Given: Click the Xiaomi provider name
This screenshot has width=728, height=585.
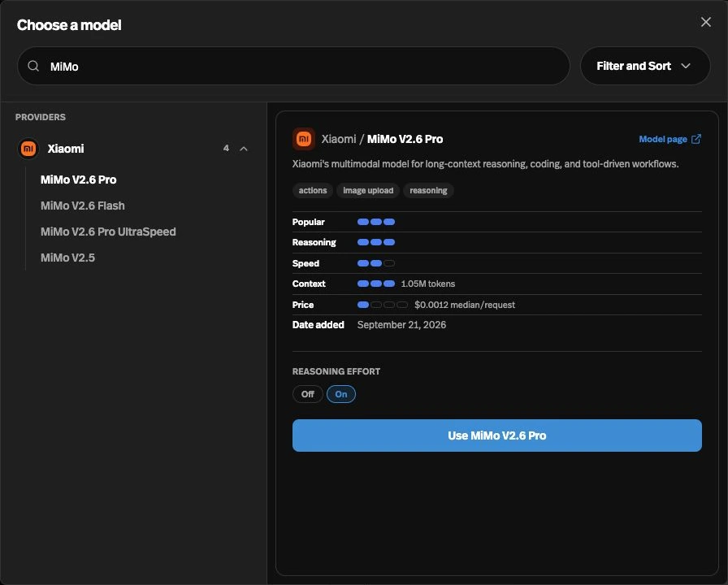Looking at the screenshot, I should tap(66, 149).
